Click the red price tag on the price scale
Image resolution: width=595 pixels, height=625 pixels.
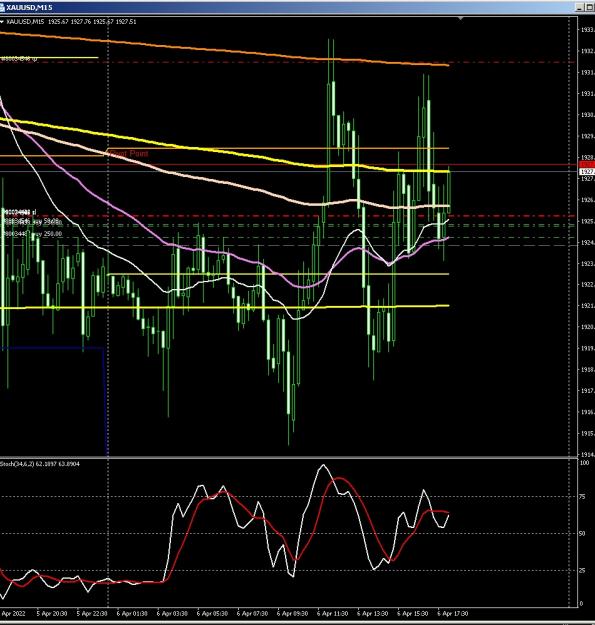[x=587, y=165]
